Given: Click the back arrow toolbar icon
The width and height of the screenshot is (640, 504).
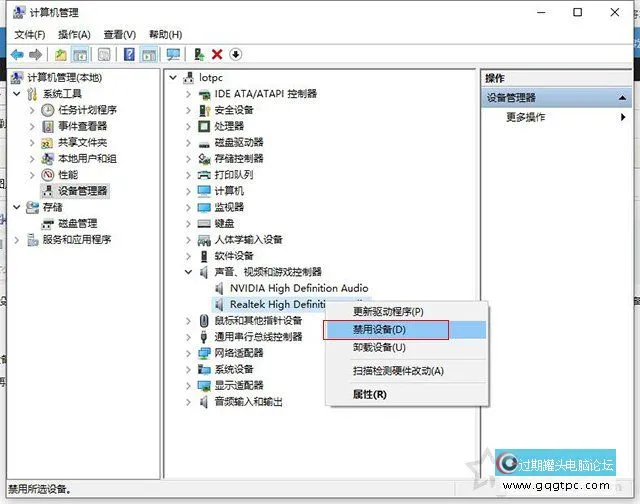Looking at the screenshot, I should (17, 54).
